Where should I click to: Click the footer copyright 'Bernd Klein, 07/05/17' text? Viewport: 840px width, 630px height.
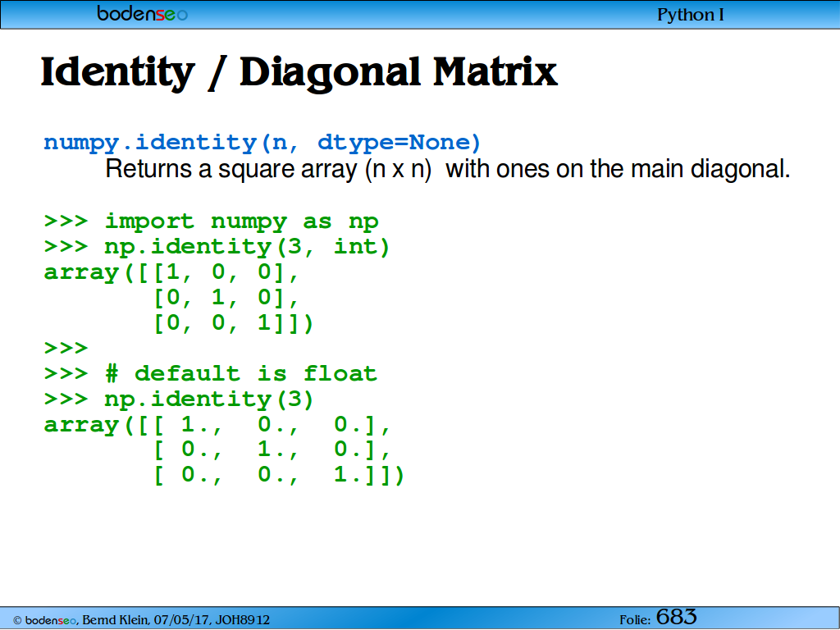[x=147, y=620]
